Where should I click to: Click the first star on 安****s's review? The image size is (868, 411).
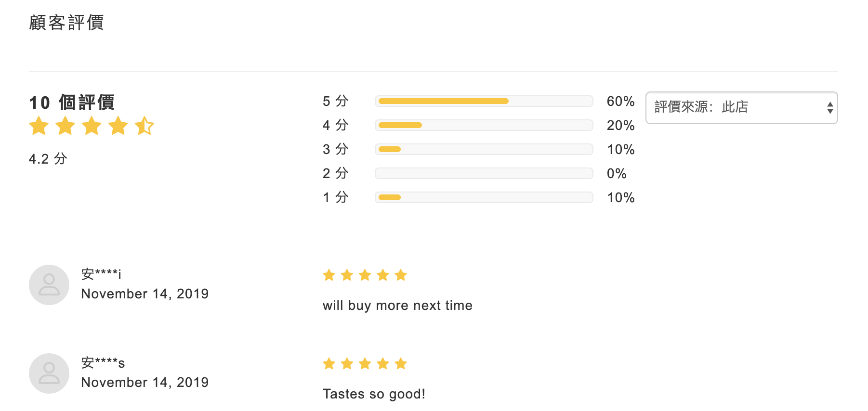pos(329,364)
